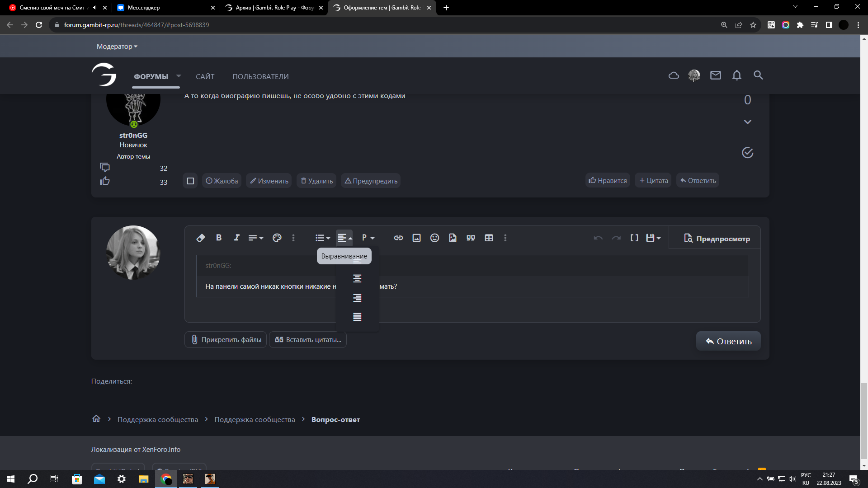Open notifications bell icon
The width and height of the screenshot is (868, 488).
pos(736,75)
